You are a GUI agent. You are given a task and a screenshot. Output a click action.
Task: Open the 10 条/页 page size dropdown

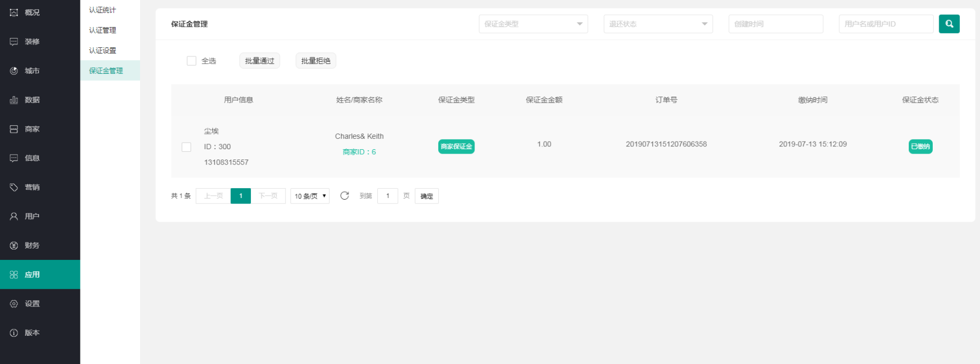(x=310, y=196)
